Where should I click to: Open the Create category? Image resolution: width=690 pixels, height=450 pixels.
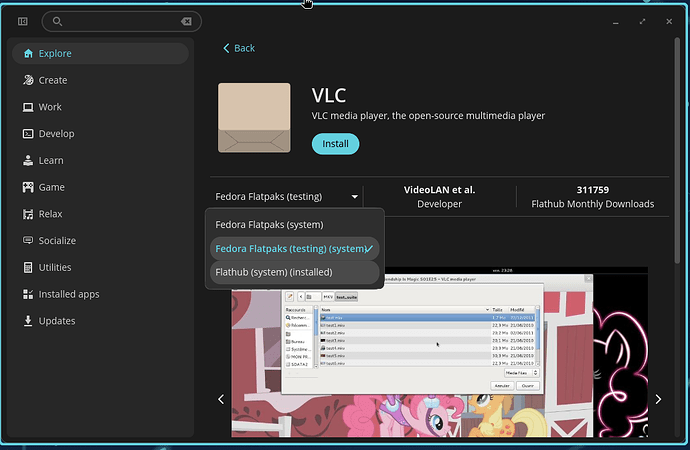(x=100, y=80)
